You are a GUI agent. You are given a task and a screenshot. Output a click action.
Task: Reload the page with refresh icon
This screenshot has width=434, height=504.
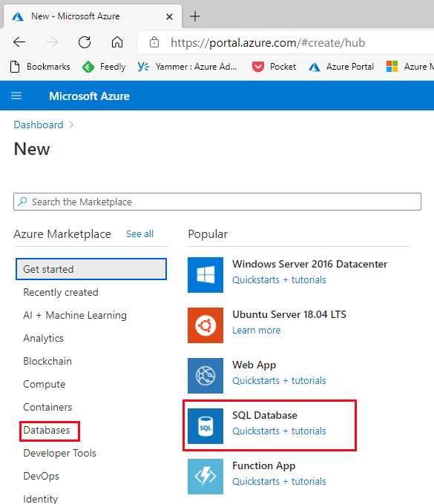coord(85,42)
